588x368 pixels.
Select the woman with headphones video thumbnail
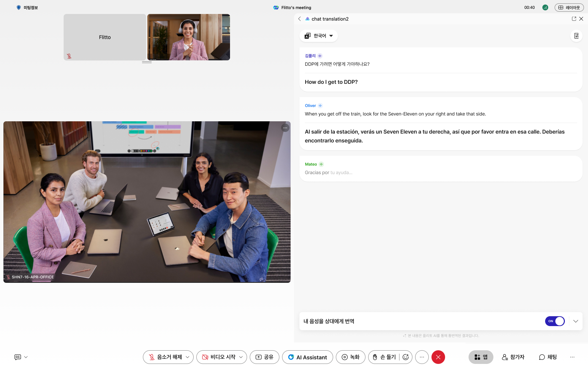click(189, 37)
